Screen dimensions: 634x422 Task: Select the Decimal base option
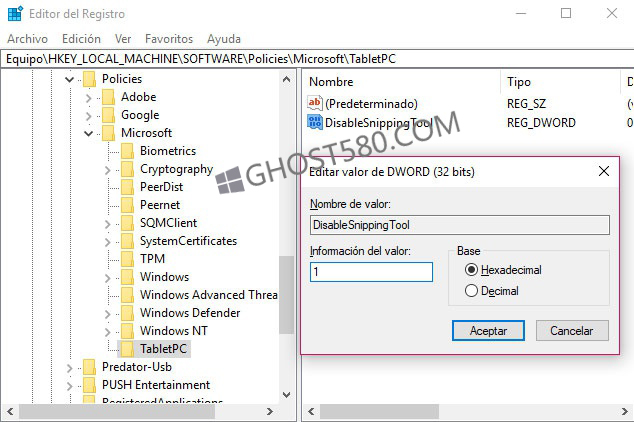tap(471, 291)
